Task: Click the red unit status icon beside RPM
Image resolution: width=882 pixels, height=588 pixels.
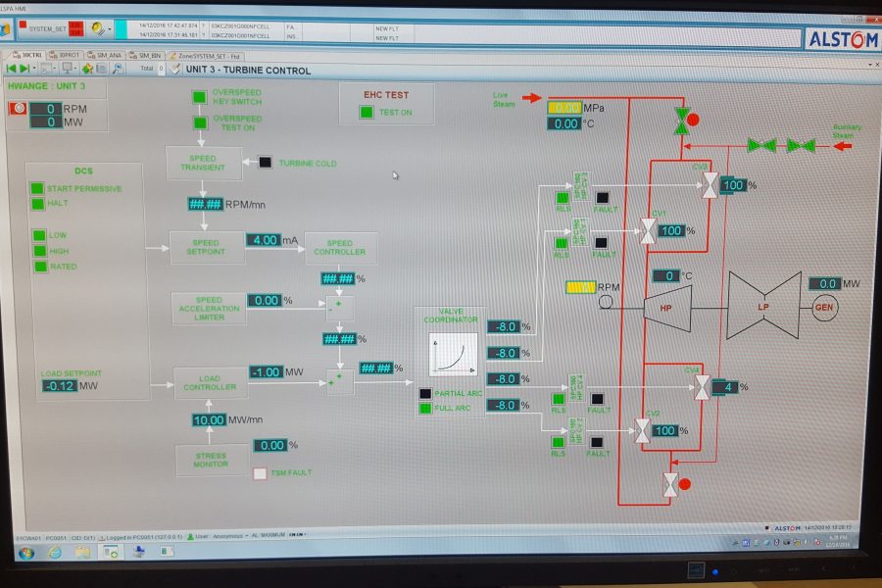Action: [x=18, y=108]
